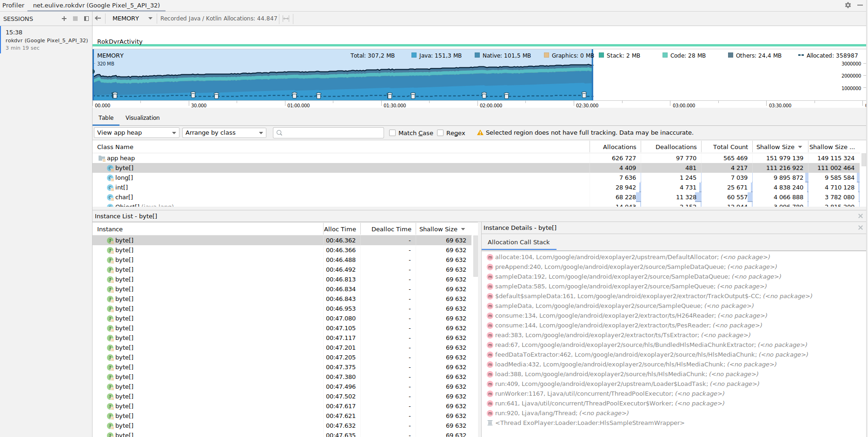Collapse the Sessions panel
The height and width of the screenshot is (437, 868).
pyautogui.click(x=86, y=19)
